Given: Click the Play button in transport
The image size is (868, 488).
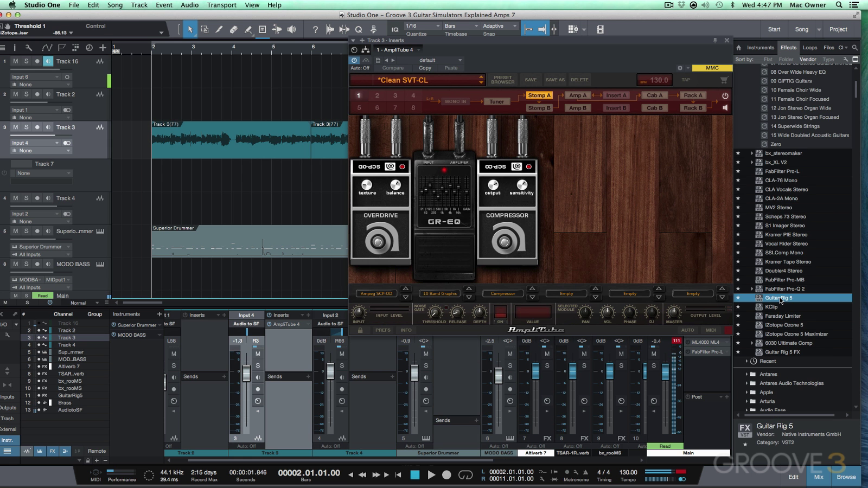Looking at the screenshot, I should (x=431, y=475).
